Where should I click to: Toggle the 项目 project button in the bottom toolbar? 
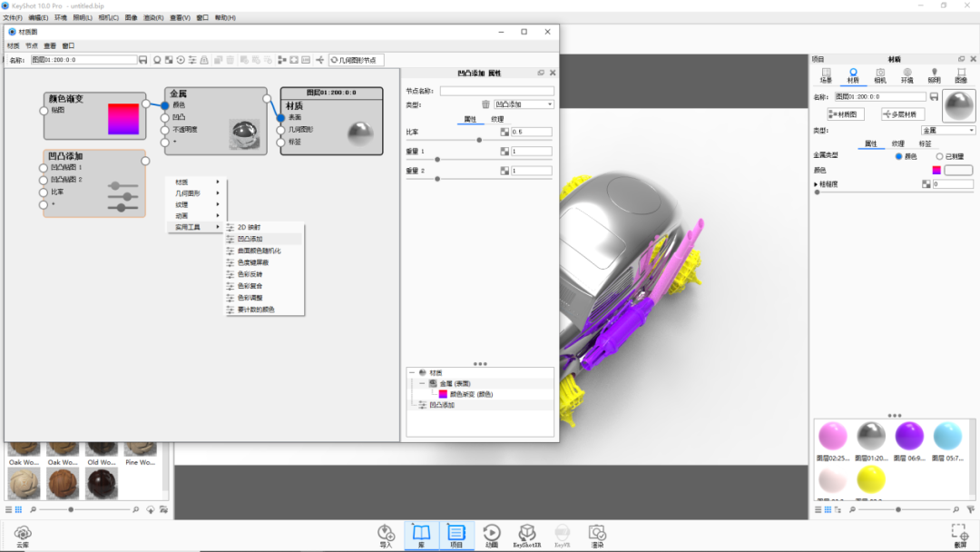click(x=456, y=536)
